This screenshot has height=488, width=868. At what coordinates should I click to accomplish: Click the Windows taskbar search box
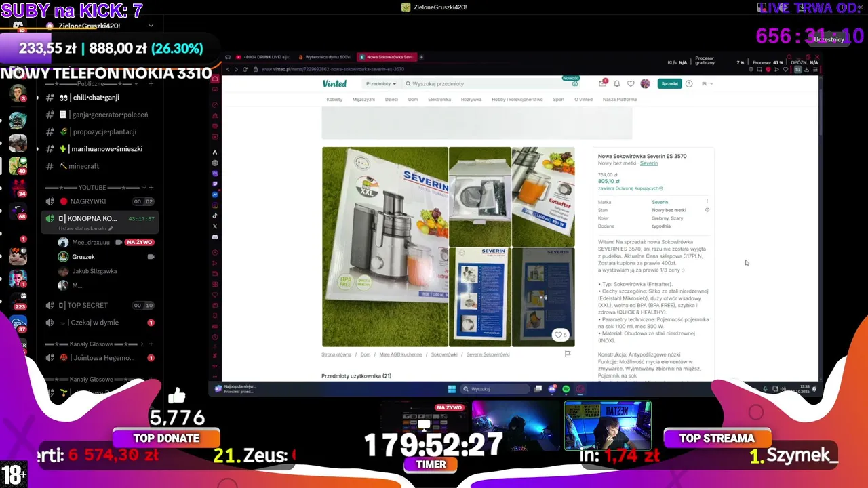[496, 389]
